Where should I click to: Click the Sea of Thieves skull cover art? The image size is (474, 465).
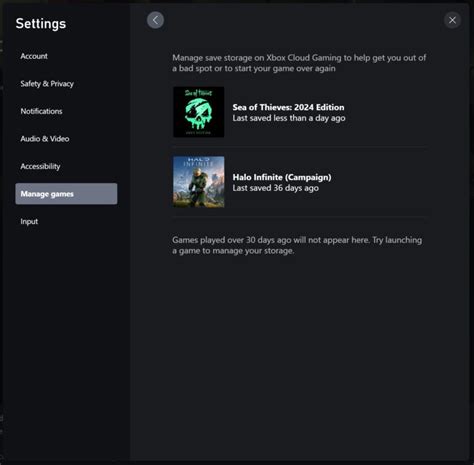point(199,112)
